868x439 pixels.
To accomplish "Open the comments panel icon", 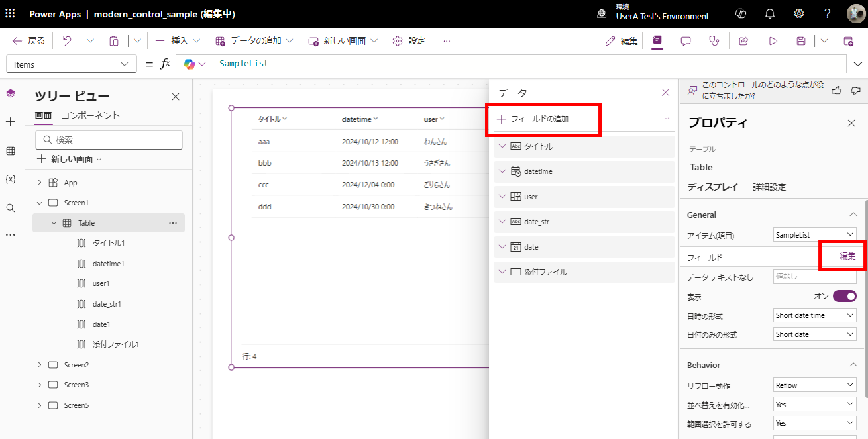I will point(685,40).
